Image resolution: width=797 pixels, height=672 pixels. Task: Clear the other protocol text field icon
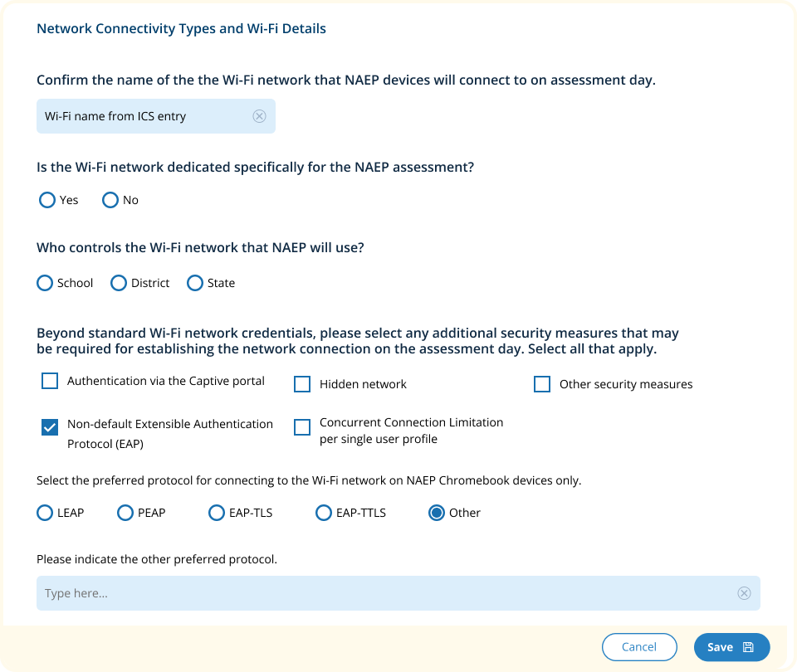click(x=744, y=593)
